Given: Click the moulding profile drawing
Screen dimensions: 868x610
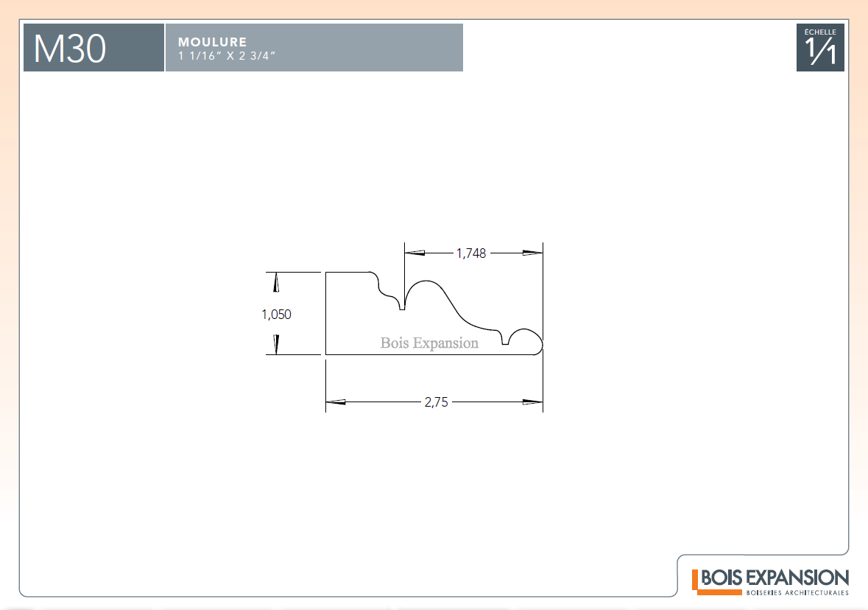Looking at the screenshot, I should click(x=434, y=313).
